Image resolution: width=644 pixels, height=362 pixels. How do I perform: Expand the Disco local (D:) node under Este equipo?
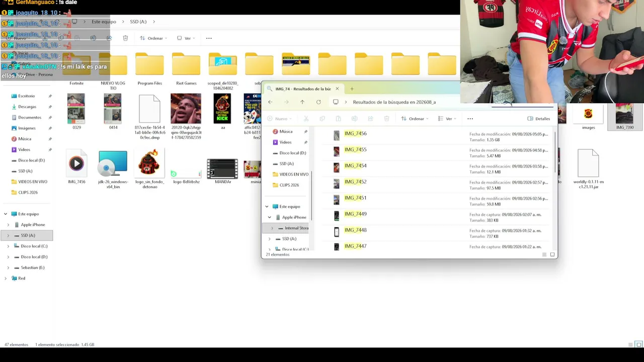coord(8,257)
